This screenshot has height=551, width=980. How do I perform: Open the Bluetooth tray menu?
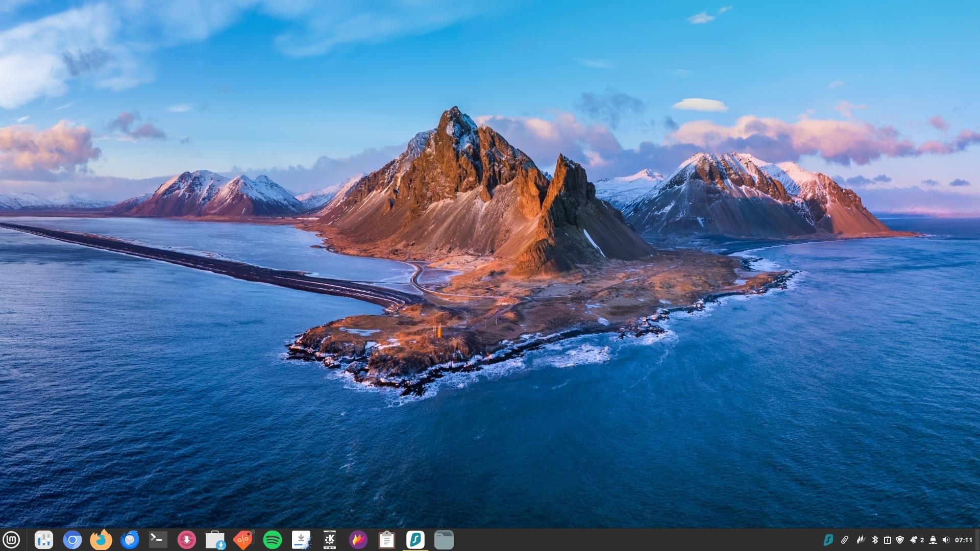point(874,540)
